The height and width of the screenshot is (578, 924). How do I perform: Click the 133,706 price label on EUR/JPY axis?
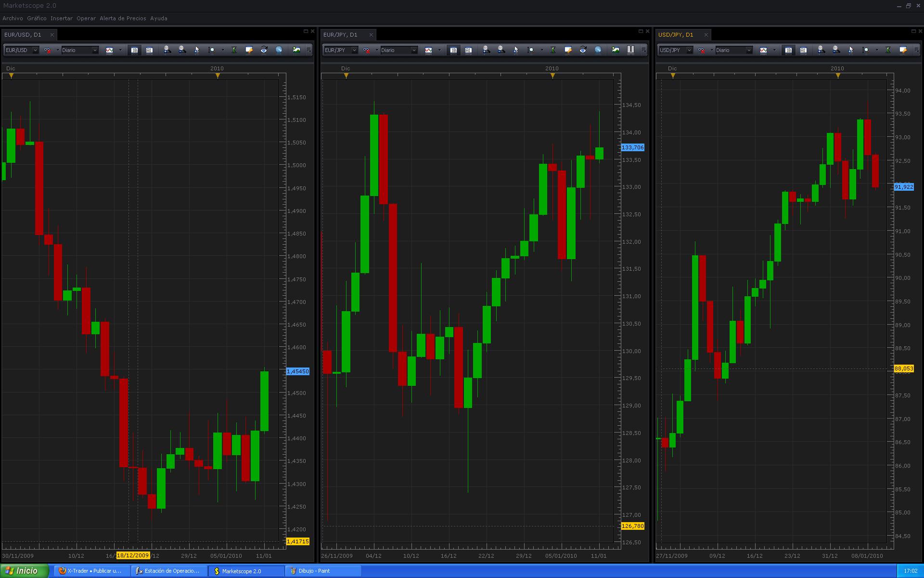[632, 147]
